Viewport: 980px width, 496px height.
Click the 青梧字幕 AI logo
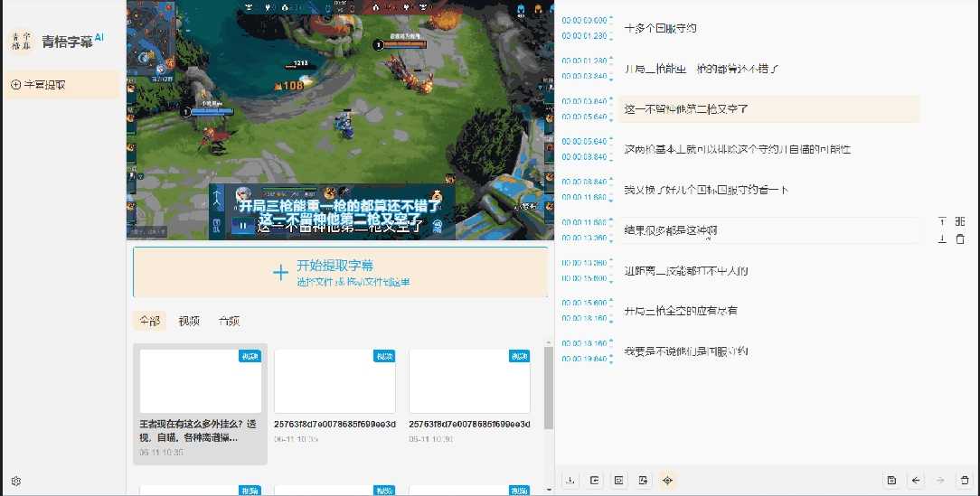(x=55, y=42)
